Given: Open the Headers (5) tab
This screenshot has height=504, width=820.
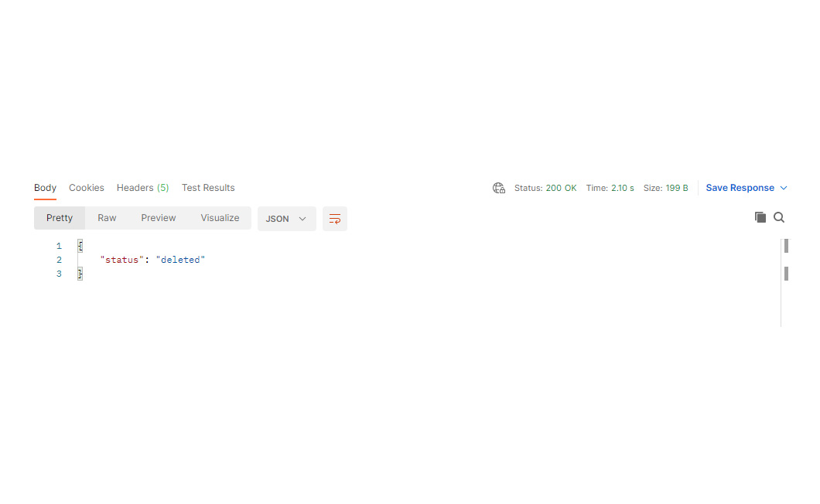Looking at the screenshot, I should pos(143,188).
